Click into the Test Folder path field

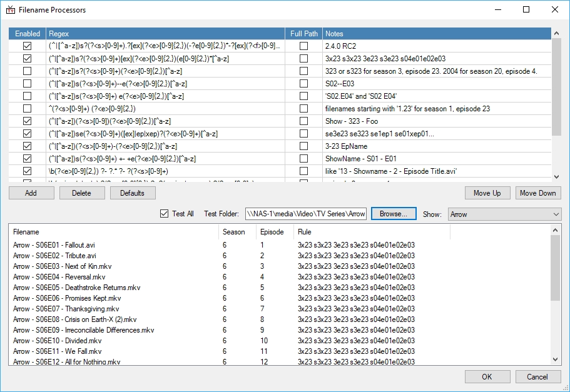(305, 214)
